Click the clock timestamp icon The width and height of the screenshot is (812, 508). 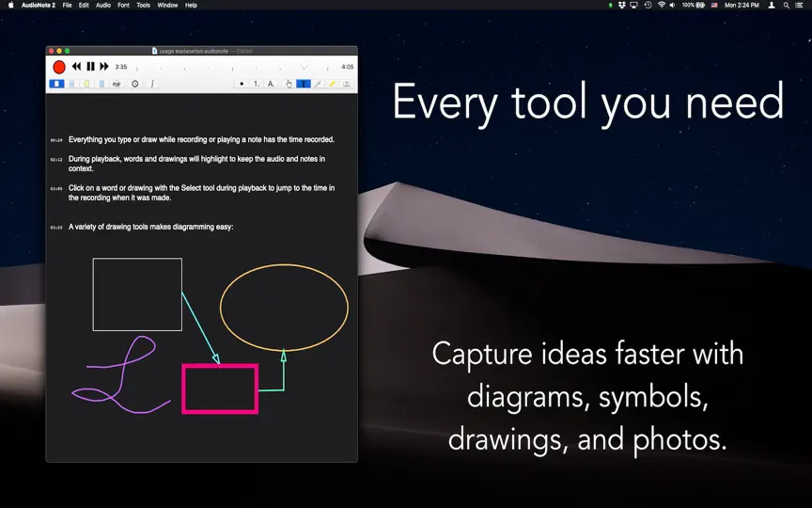click(x=135, y=84)
